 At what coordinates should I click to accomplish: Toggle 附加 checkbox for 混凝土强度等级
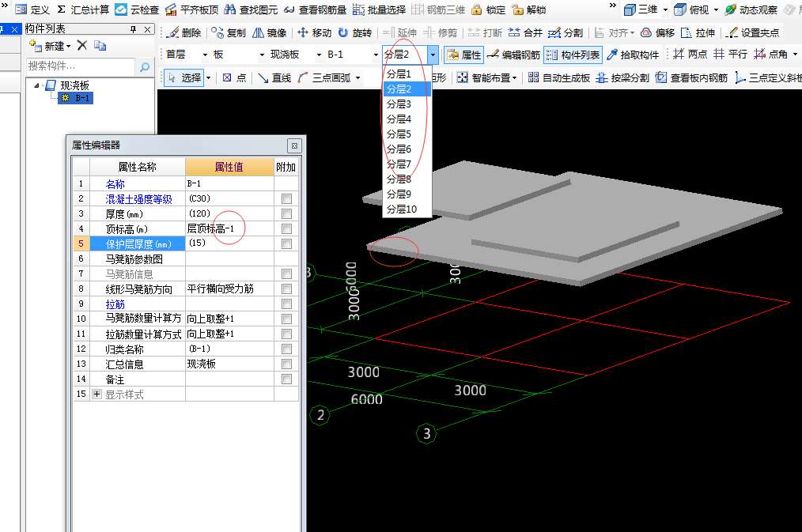pos(286,198)
